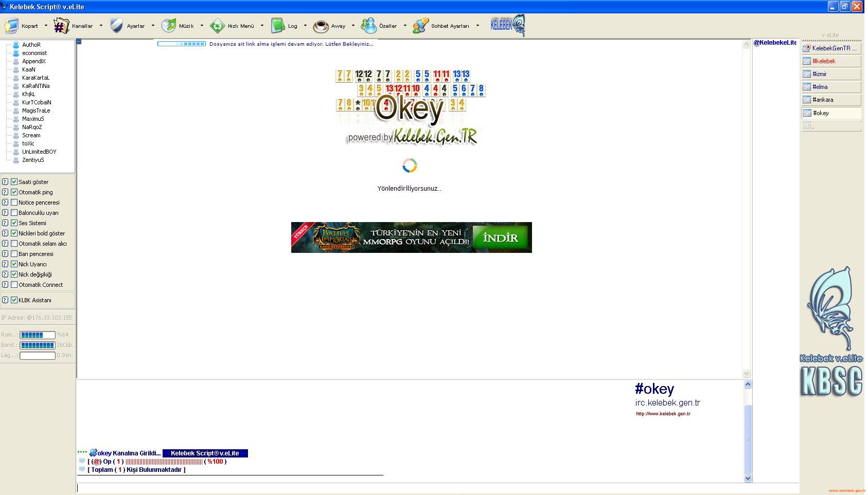Enable Notice penceresi checkbox
The image size is (868, 495).
pos(14,202)
